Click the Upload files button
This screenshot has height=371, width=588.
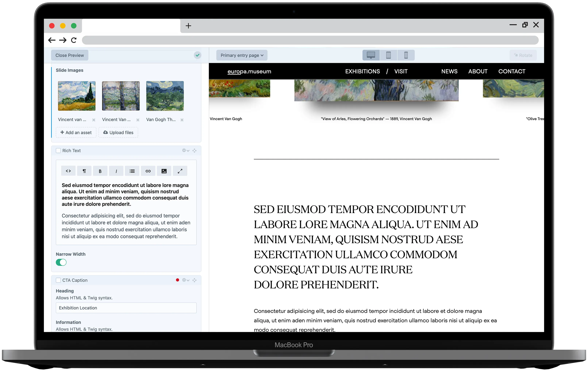tap(118, 132)
